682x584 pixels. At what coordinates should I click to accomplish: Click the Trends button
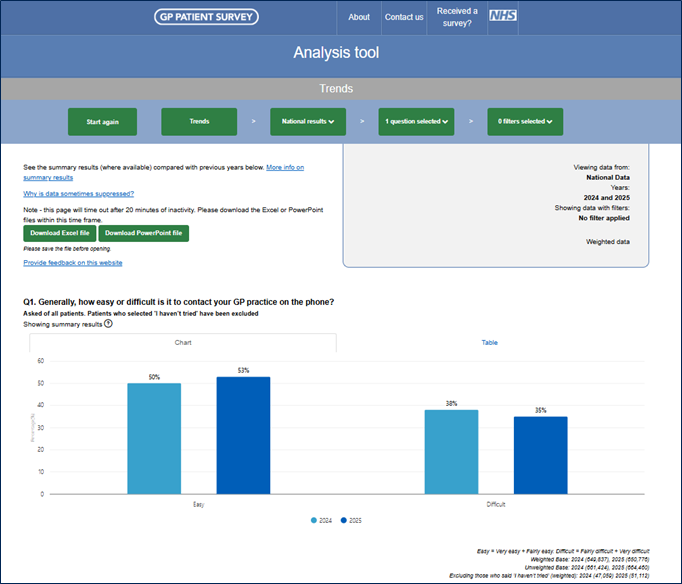tap(199, 122)
